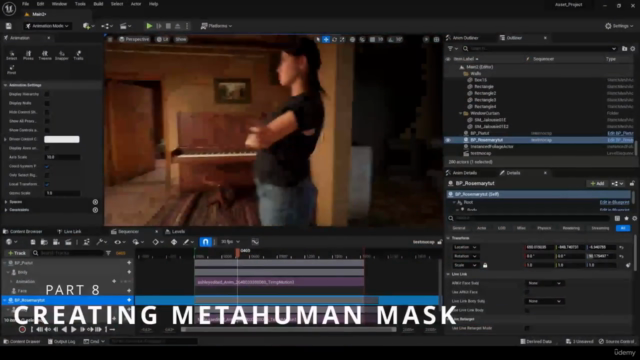640x360 pixels.
Task: Click the sequencer record button
Action: coord(22,329)
